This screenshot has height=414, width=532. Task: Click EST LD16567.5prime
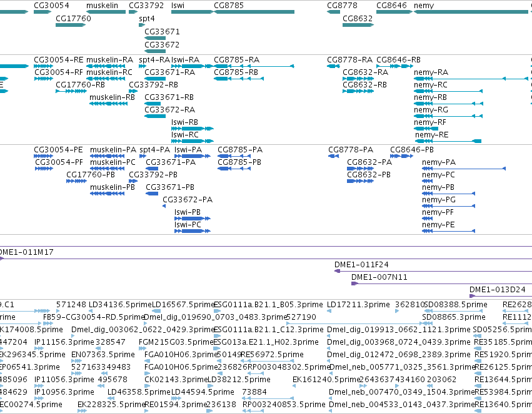point(183,305)
